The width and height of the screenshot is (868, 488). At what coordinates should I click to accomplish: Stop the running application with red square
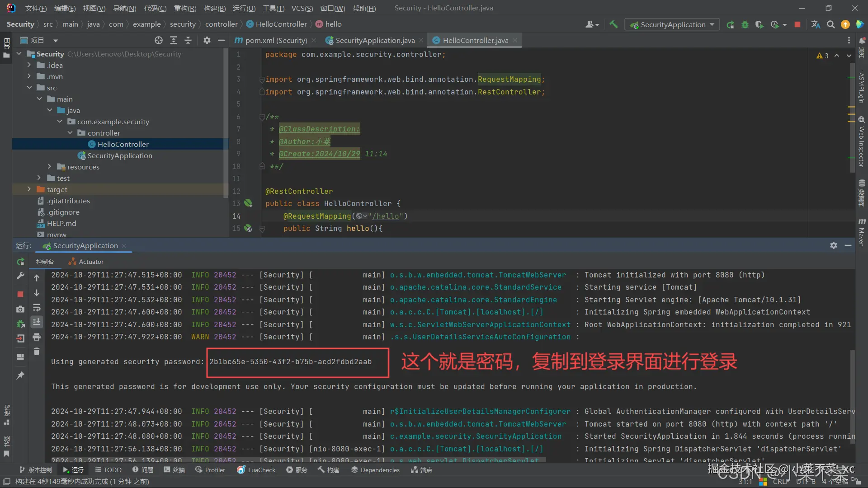pos(797,24)
